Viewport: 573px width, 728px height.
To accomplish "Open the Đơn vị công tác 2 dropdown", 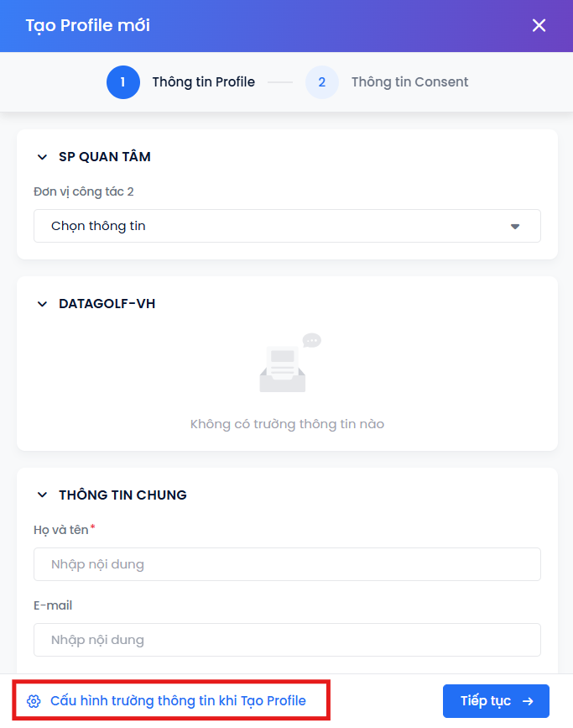I will click(x=287, y=226).
